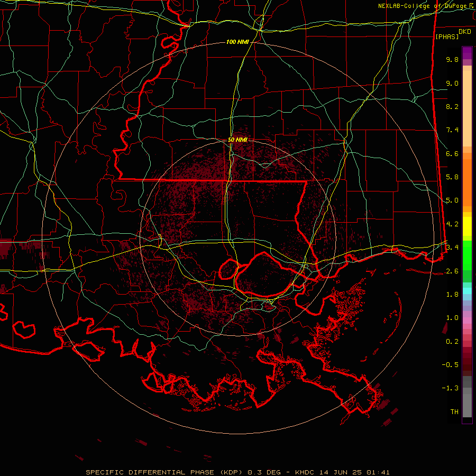The width and height of the screenshot is (476, 476).
Task: Click the 1.0 value on the color scale
Action: click(x=452, y=318)
